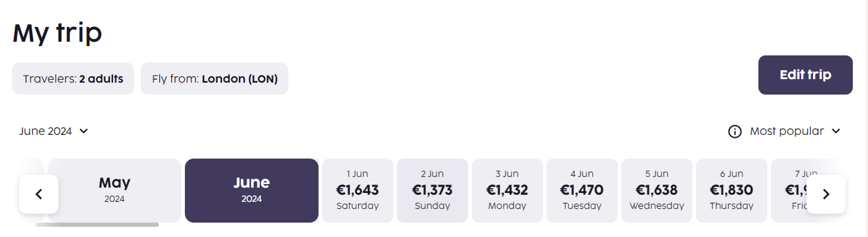The height and width of the screenshot is (237, 868).
Task: Open the June 2024 month dropdown
Action: (x=54, y=131)
